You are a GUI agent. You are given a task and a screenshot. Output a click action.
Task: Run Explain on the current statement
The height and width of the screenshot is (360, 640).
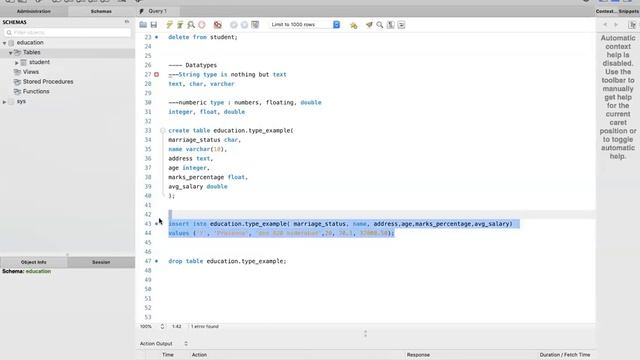tap(191, 25)
